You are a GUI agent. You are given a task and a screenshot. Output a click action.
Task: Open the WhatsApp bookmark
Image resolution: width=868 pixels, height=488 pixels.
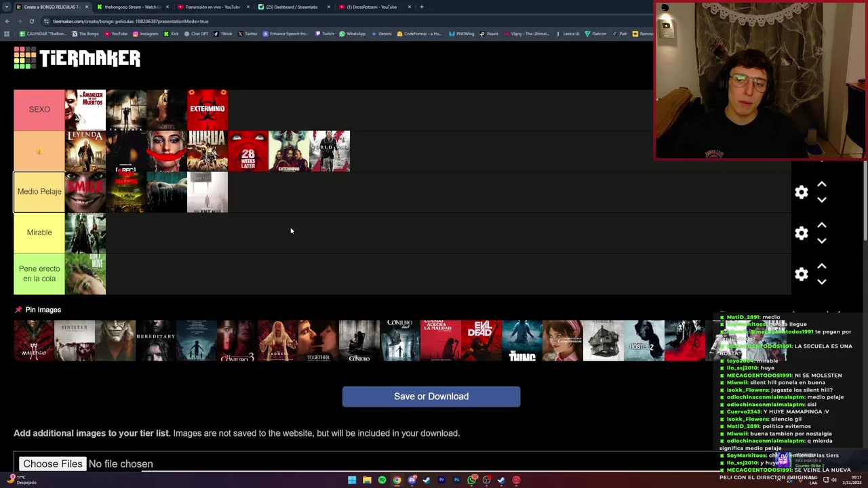coord(353,34)
